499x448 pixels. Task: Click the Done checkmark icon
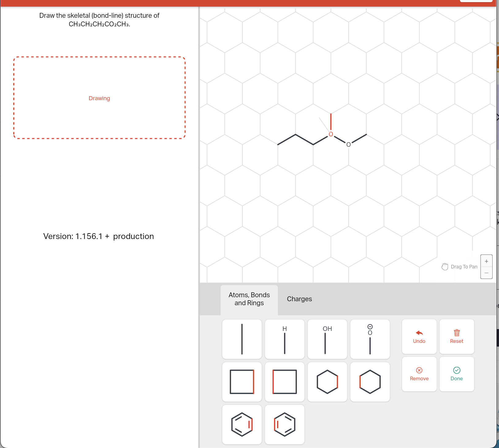[457, 370]
